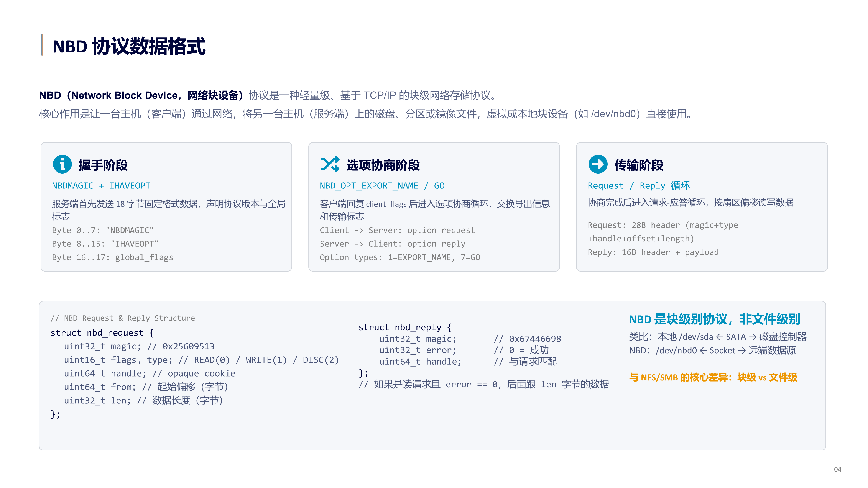Click Reply: 16B header + payload line
This screenshot has height=488, width=868.
pyautogui.click(x=653, y=253)
